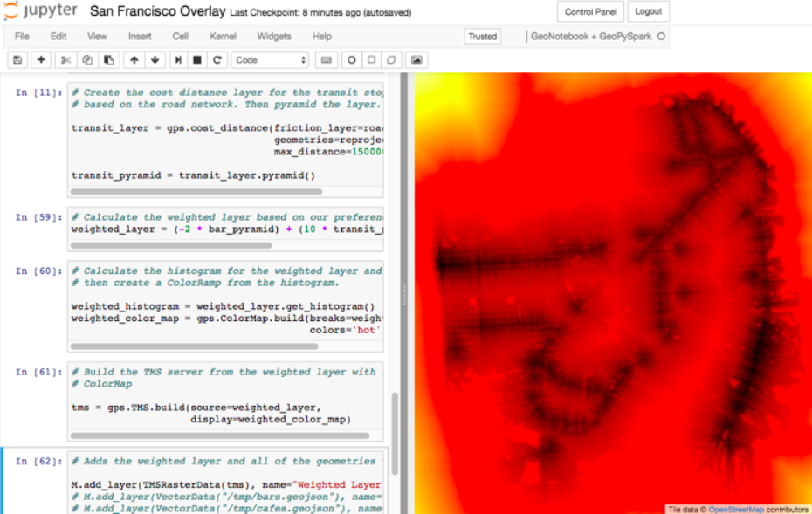This screenshot has width=812, height=514.
Task: Run the current cell
Action: point(178,60)
